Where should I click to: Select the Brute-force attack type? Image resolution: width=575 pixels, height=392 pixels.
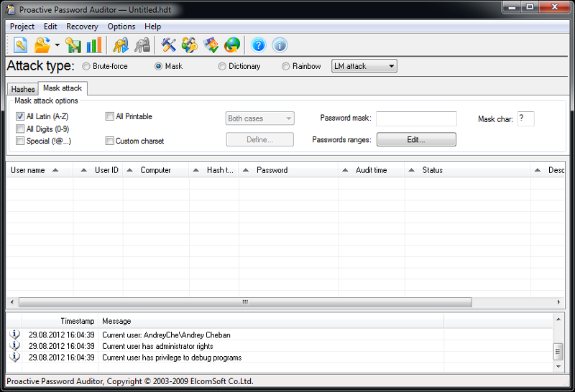(x=86, y=67)
